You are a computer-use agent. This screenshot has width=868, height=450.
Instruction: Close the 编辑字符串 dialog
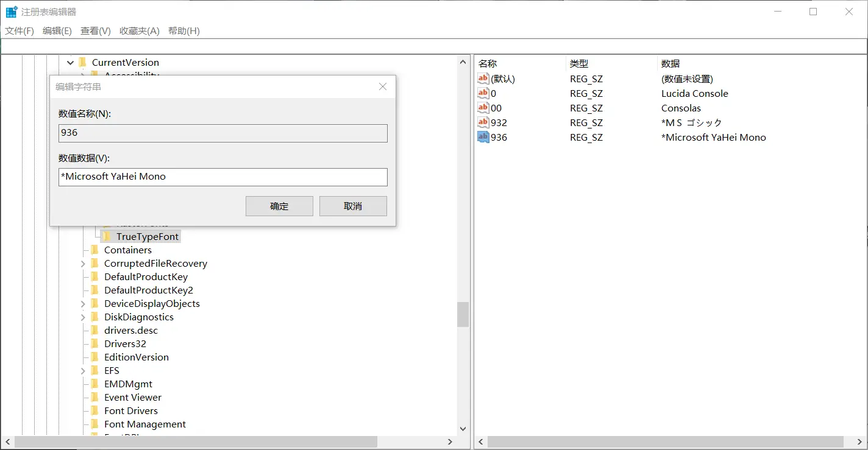(x=383, y=86)
